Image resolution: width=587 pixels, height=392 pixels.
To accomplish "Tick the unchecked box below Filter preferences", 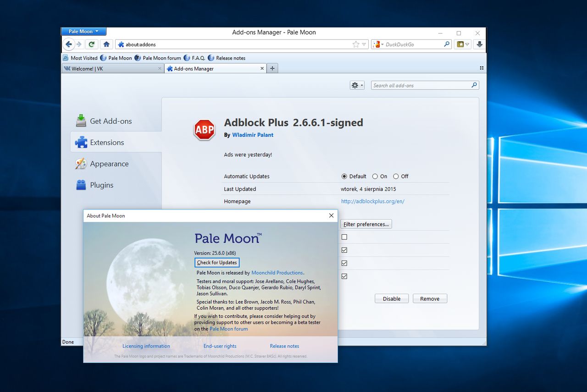I will (x=344, y=237).
